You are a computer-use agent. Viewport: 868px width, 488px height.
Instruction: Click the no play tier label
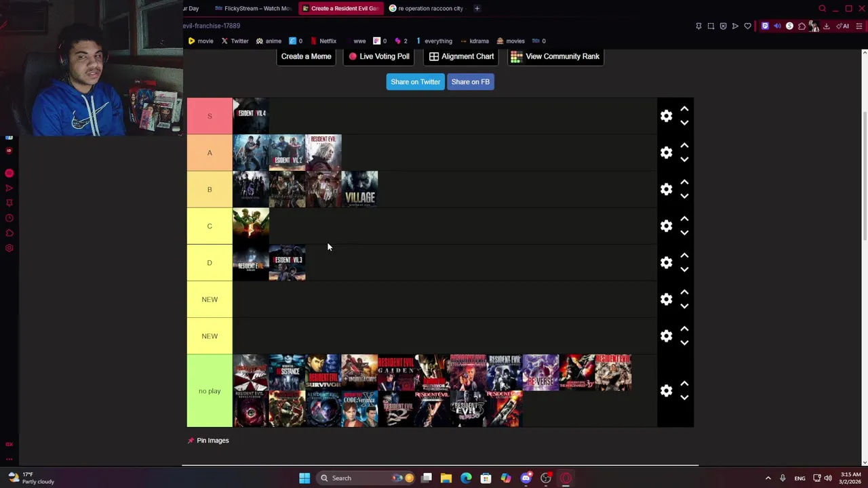(x=210, y=390)
